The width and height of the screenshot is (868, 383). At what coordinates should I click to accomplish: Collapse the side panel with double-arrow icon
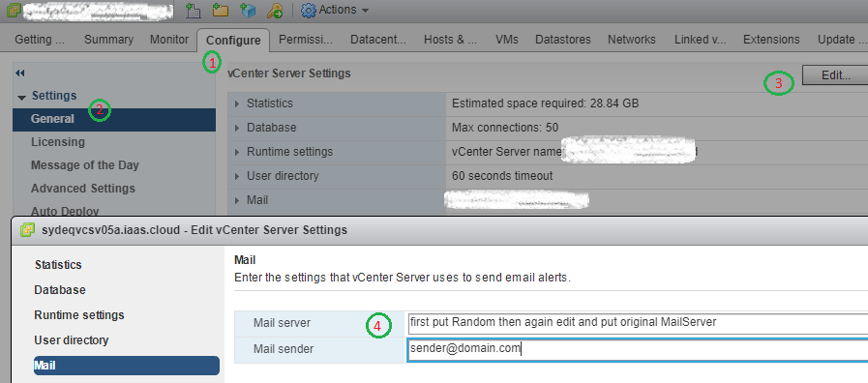(20, 73)
